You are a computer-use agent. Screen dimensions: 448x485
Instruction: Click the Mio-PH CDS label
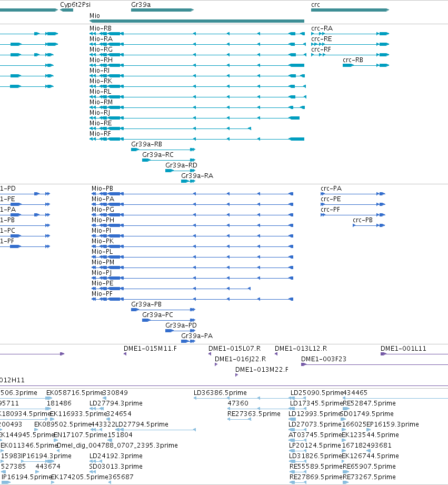click(x=103, y=220)
